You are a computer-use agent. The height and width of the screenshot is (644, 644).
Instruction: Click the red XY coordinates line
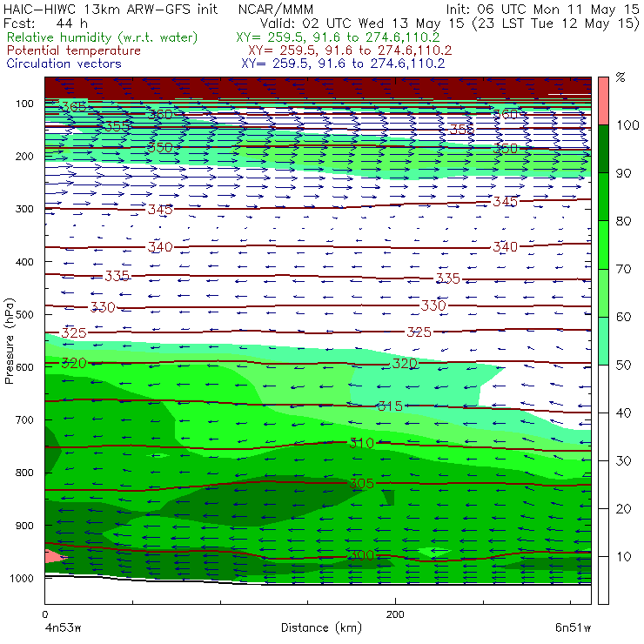pos(350,50)
